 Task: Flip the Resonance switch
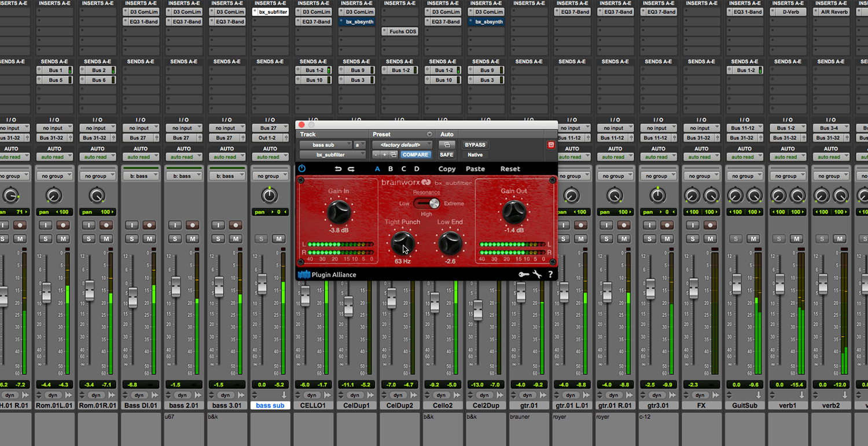[426, 203]
